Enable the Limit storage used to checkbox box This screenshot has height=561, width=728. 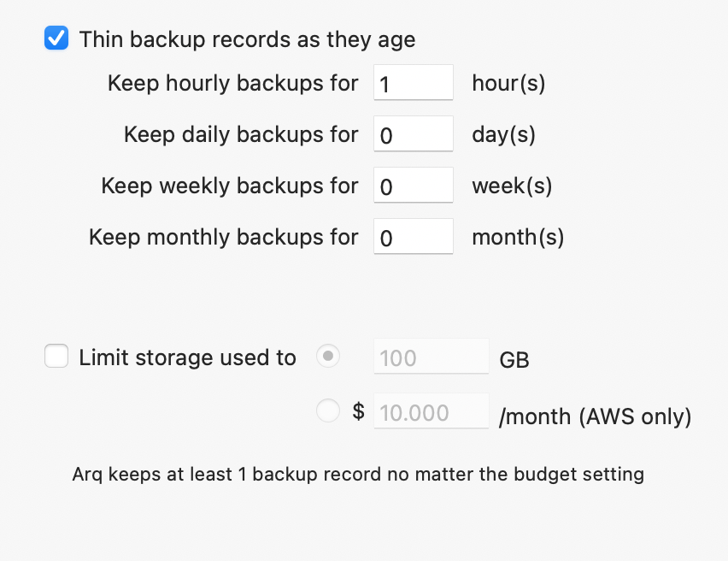(x=56, y=357)
